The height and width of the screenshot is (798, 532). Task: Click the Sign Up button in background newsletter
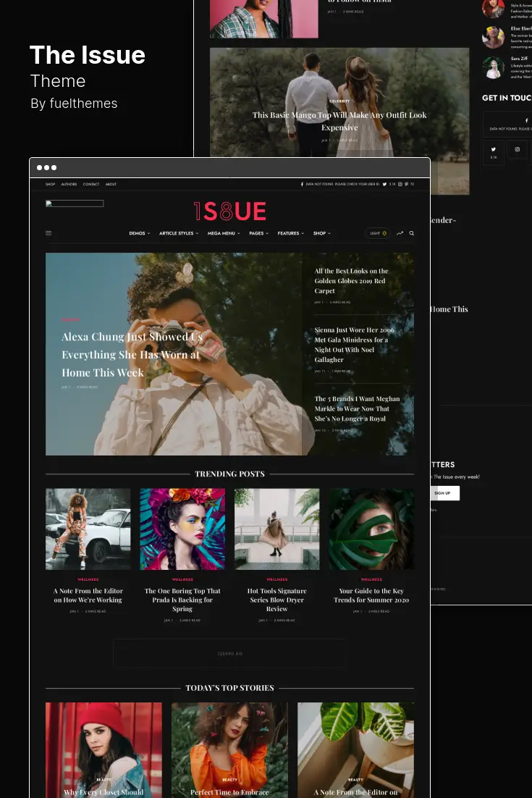444,492
